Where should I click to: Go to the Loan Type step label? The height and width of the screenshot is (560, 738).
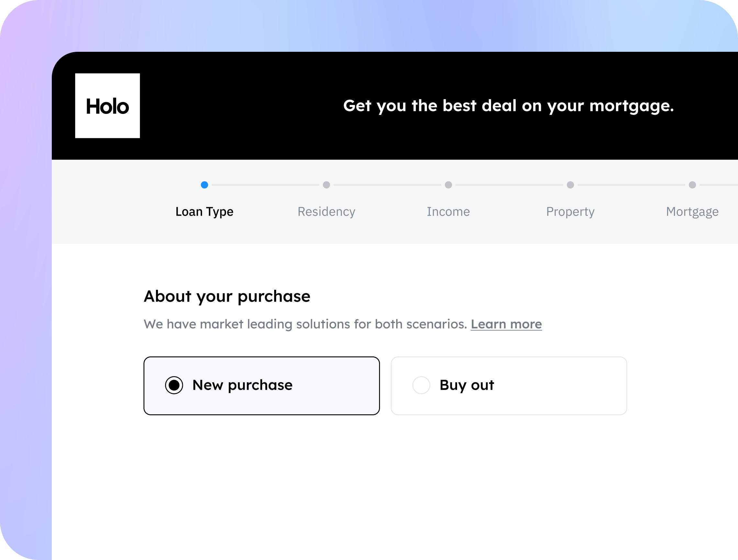click(x=205, y=212)
